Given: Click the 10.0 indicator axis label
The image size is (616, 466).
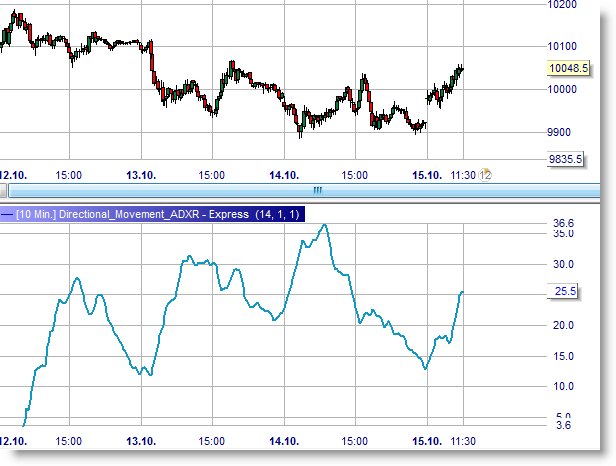Looking at the screenshot, I should point(563,387).
